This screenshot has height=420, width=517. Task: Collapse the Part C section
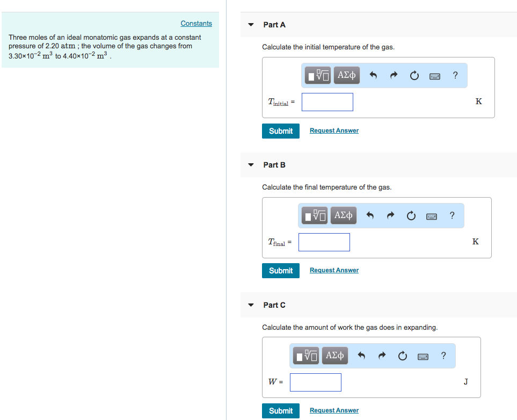pyautogui.click(x=251, y=305)
